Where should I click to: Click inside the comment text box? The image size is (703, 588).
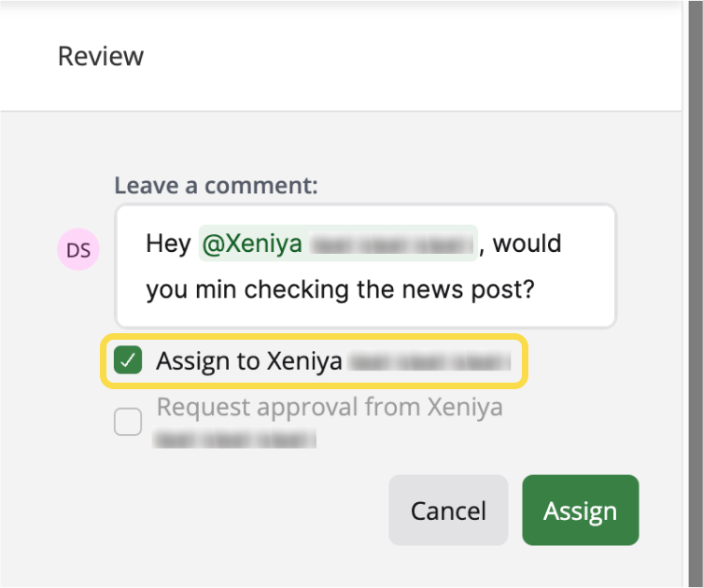(x=366, y=266)
